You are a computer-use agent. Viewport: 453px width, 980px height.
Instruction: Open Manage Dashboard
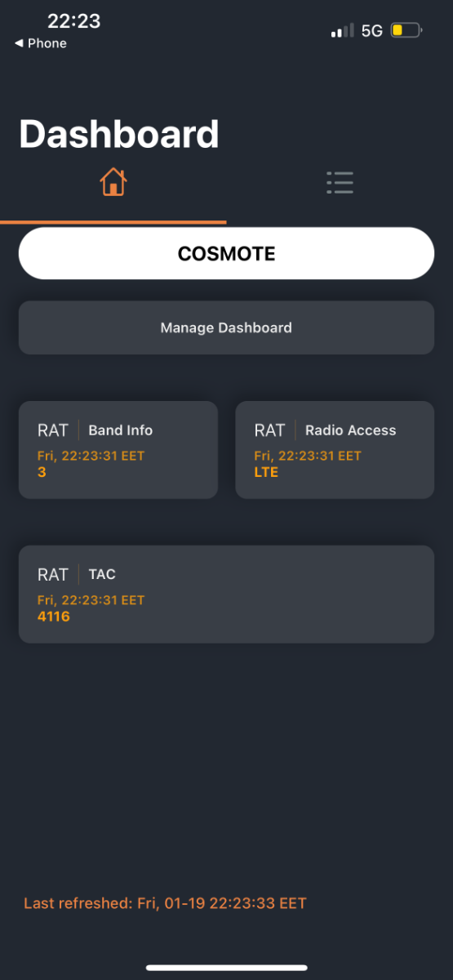[226, 327]
